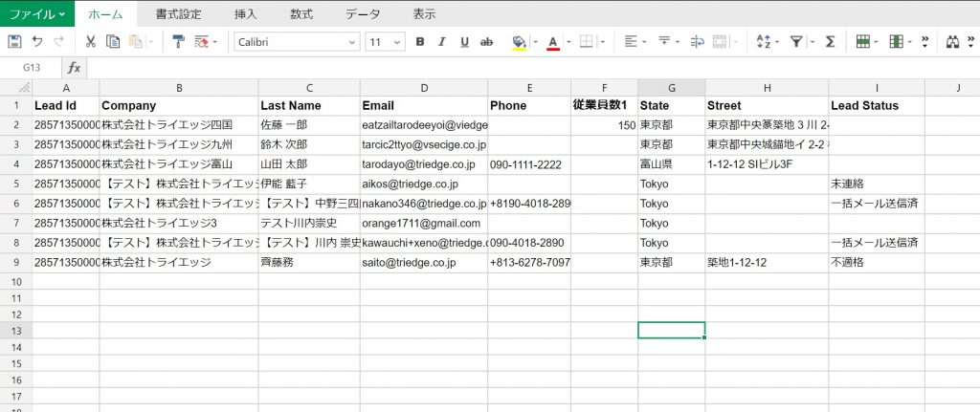980x412 pixels.
Task: Select the 不適格 status cell
Action: pyautogui.click(x=877, y=263)
